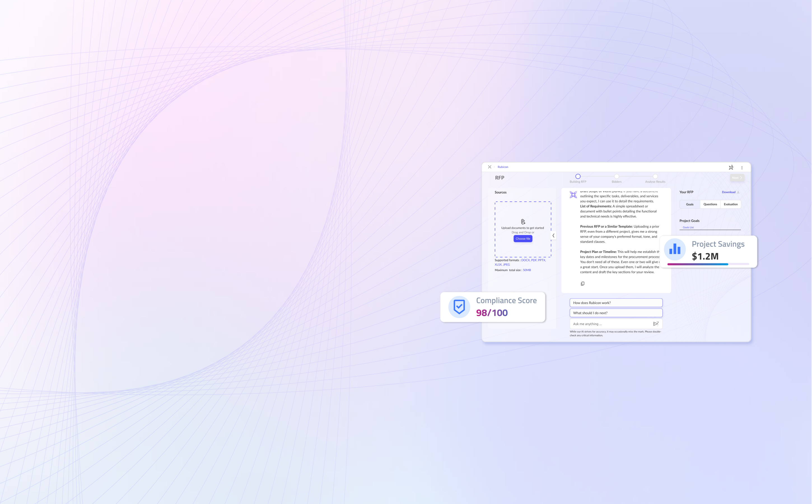
Task: Click the download arrow icon
Action: click(x=738, y=192)
